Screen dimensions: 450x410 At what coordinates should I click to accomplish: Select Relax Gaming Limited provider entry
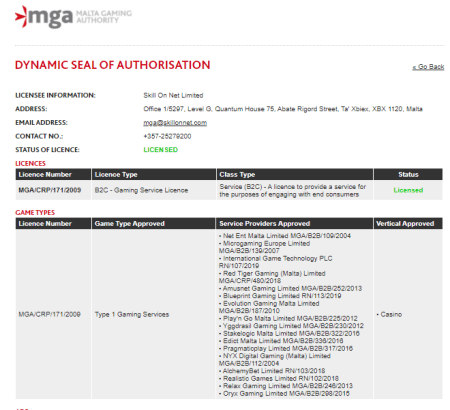pos(286,386)
